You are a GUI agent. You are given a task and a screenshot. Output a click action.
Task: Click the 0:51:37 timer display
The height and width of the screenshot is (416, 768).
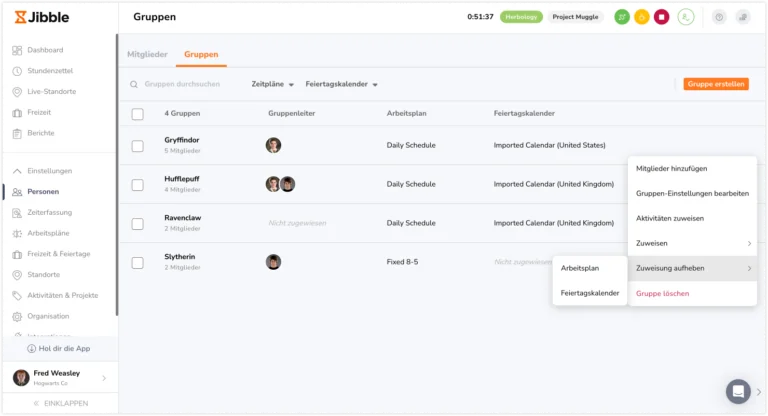click(480, 17)
